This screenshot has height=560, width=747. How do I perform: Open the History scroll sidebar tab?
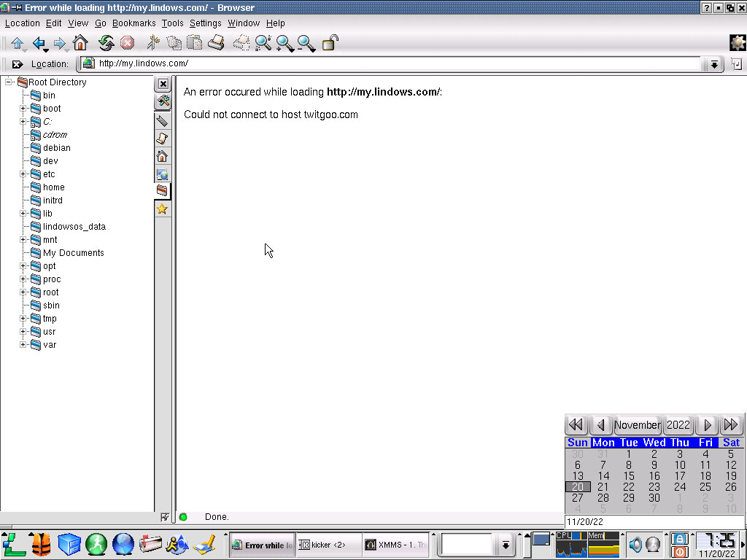coord(162,139)
